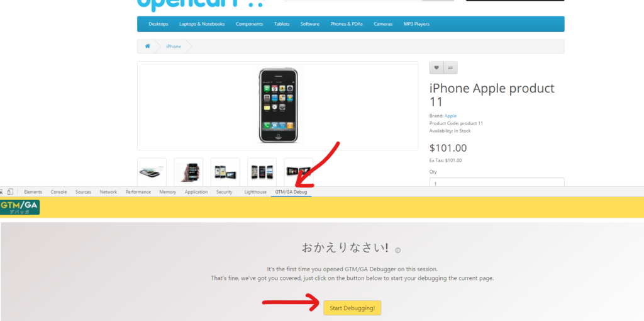
Task: Switch to the GTM/GA Debug tab
Action: [291, 192]
